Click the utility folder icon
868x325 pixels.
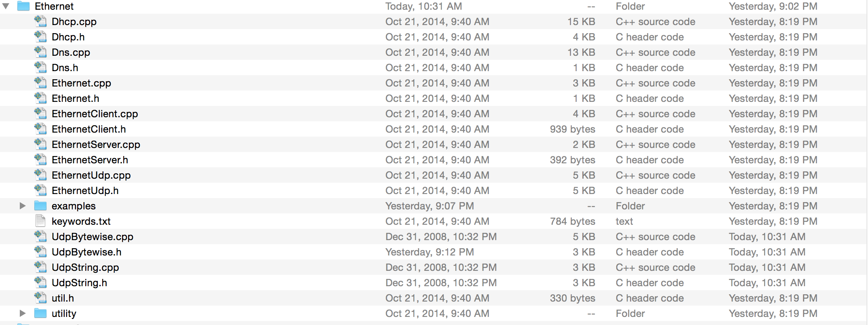pyautogui.click(x=40, y=313)
